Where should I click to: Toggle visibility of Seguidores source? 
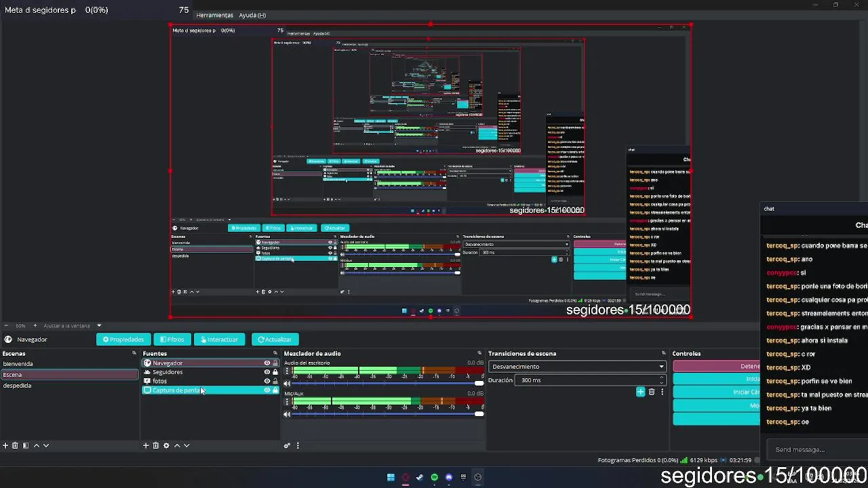[x=267, y=372]
